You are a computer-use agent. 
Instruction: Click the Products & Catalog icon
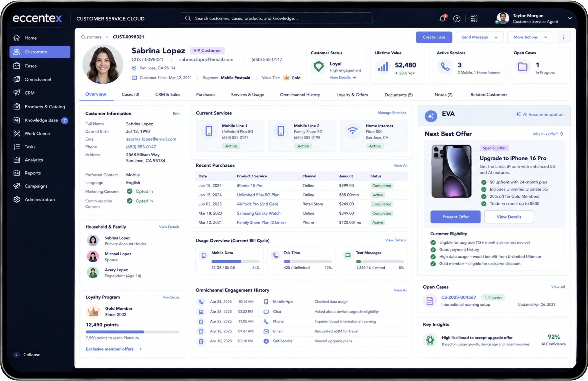click(x=17, y=107)
